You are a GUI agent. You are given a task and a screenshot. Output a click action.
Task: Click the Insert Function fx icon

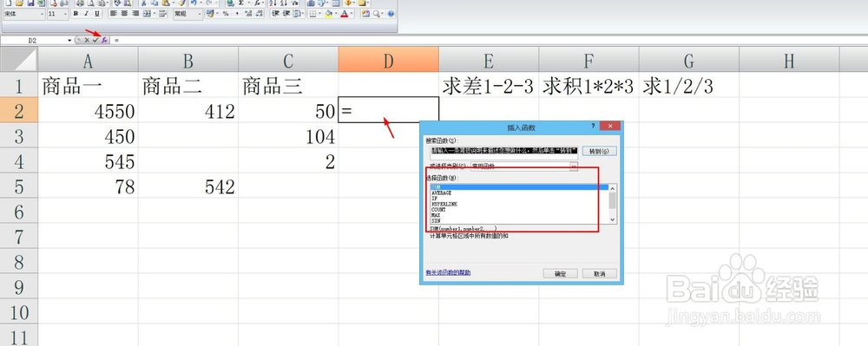[x=104, y=40]
